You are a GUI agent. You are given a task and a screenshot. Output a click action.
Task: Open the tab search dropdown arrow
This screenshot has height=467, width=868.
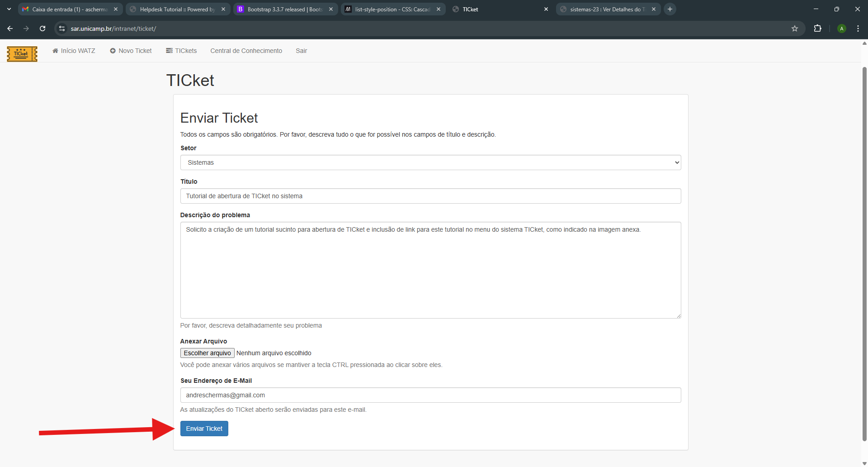point(9,9)
